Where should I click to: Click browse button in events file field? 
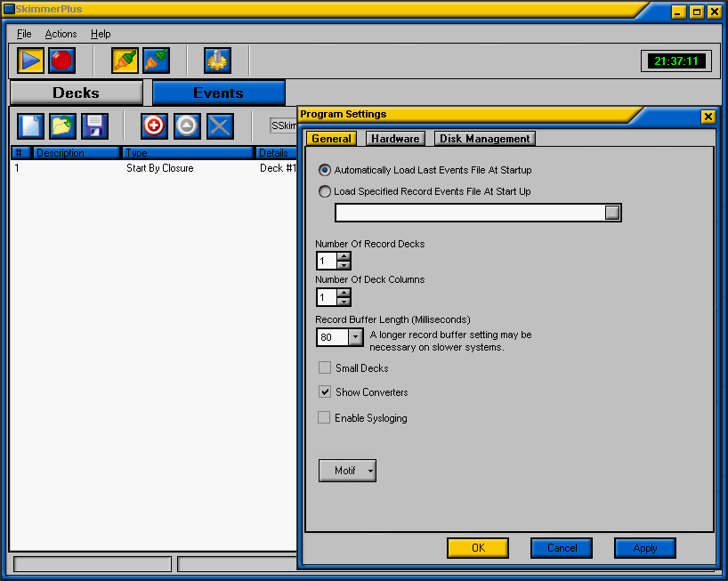612,213
